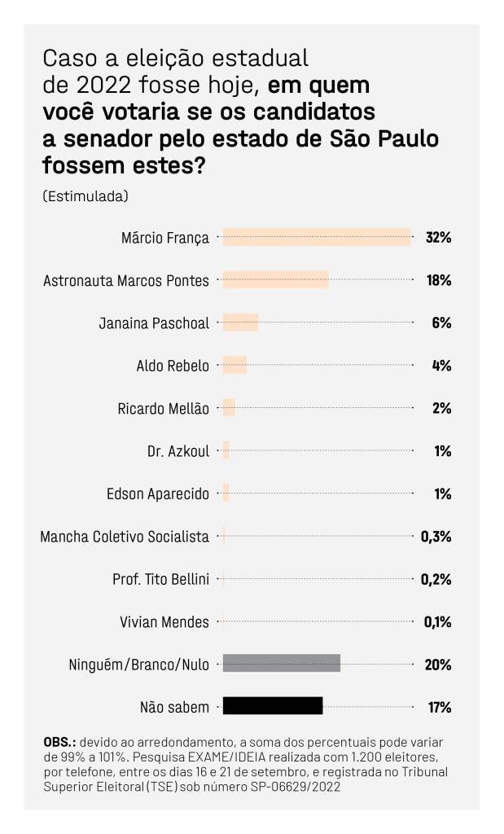Click the Ricardo Mellão name
Viewport: 504px width, 834px height.
pyautogui.click(x=163, y=409)
